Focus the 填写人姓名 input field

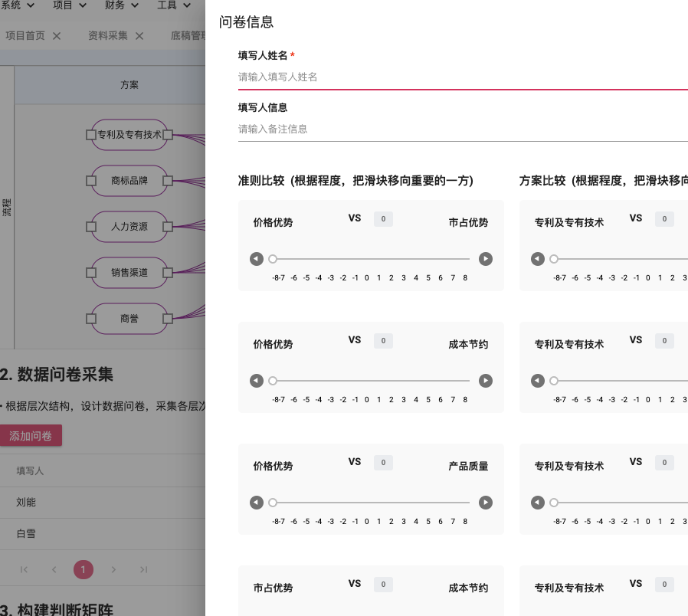(x=463, y=77)
